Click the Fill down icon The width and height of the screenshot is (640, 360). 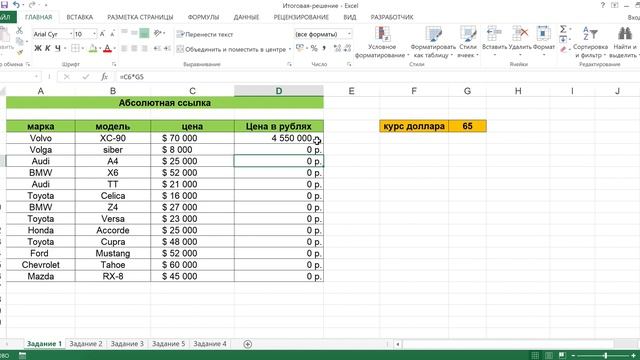point(563,39)
